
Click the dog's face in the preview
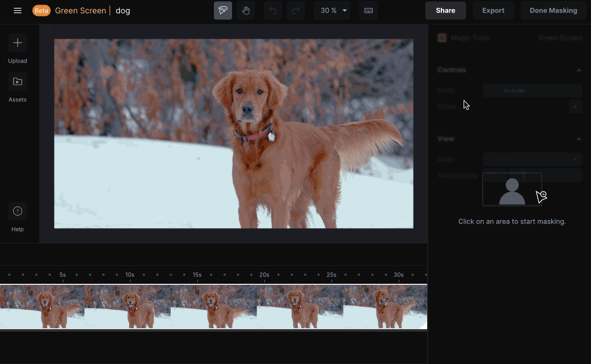point(248,97)
